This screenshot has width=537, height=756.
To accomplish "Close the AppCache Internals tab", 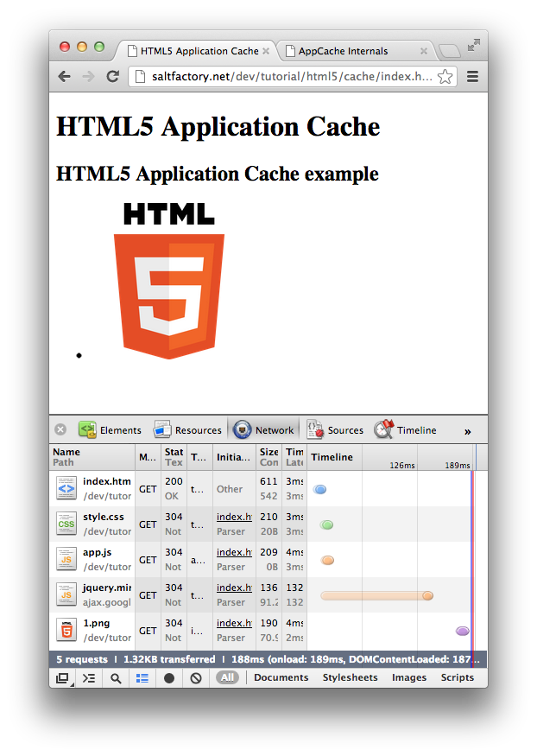I will click(x=424, y=51).
